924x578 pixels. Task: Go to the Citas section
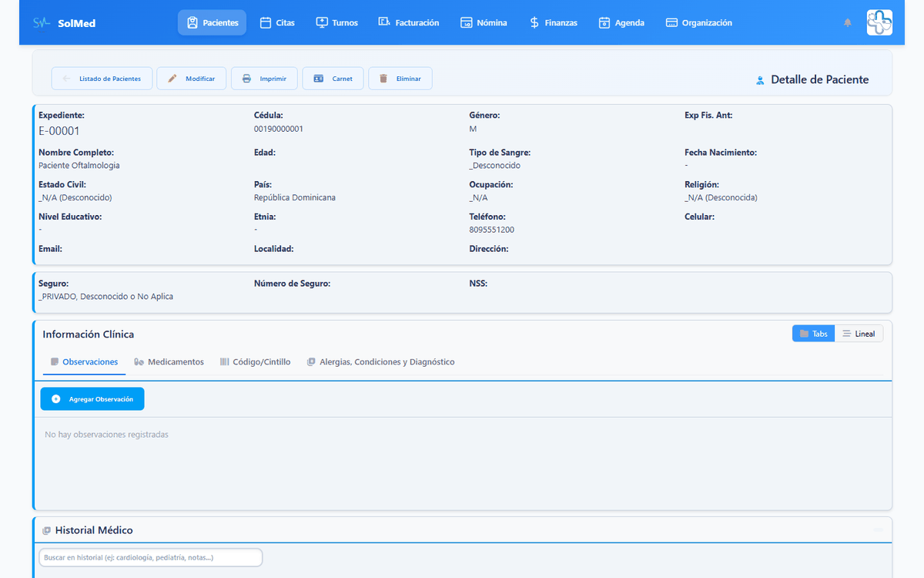coord(277,23)
